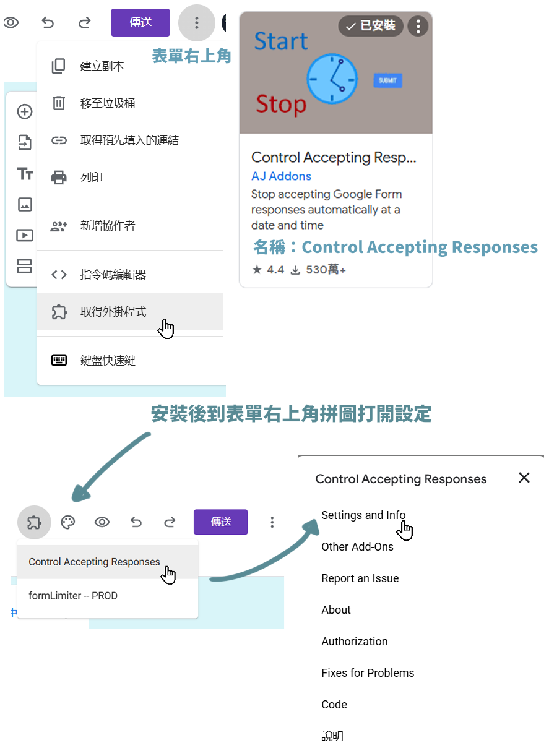The height and width of the screenshot is (756, 549).
Task: Click the Start Stop clock add-on thumbnail
Action: pyautogui.click(x=336, y=73)
